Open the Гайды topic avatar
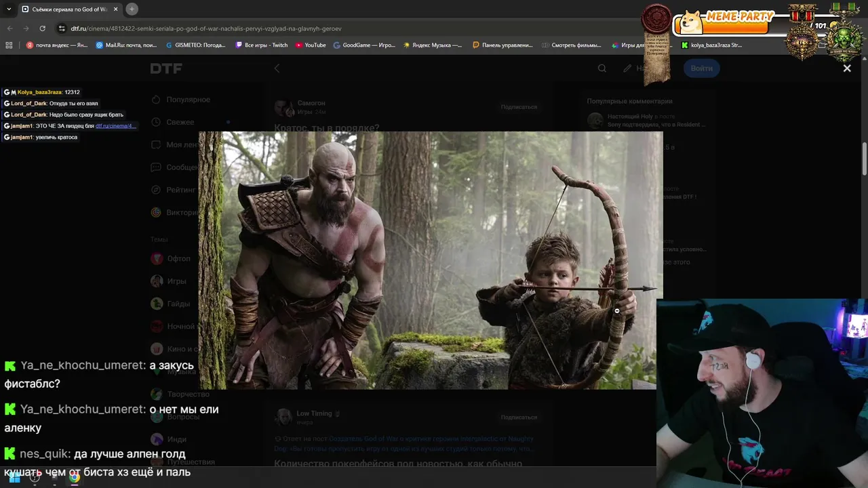This screenshot has width=868, height=488. [157, 304]
